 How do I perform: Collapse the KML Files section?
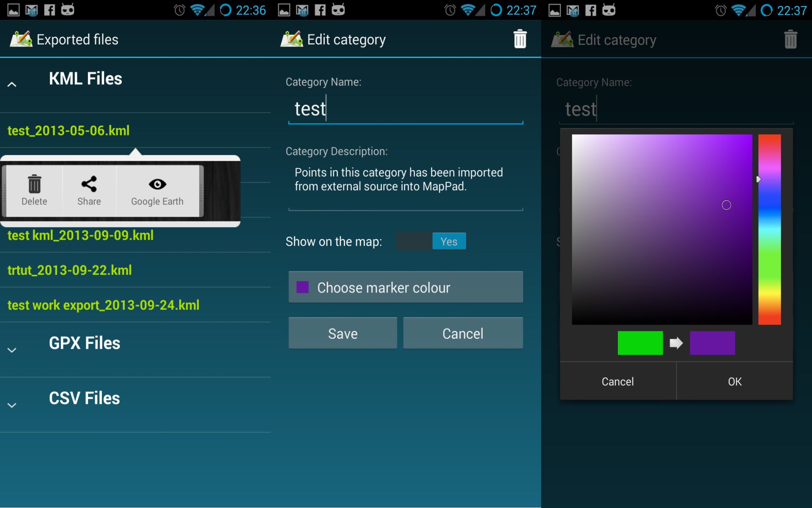pyautogui.click(x=12, y=85)
